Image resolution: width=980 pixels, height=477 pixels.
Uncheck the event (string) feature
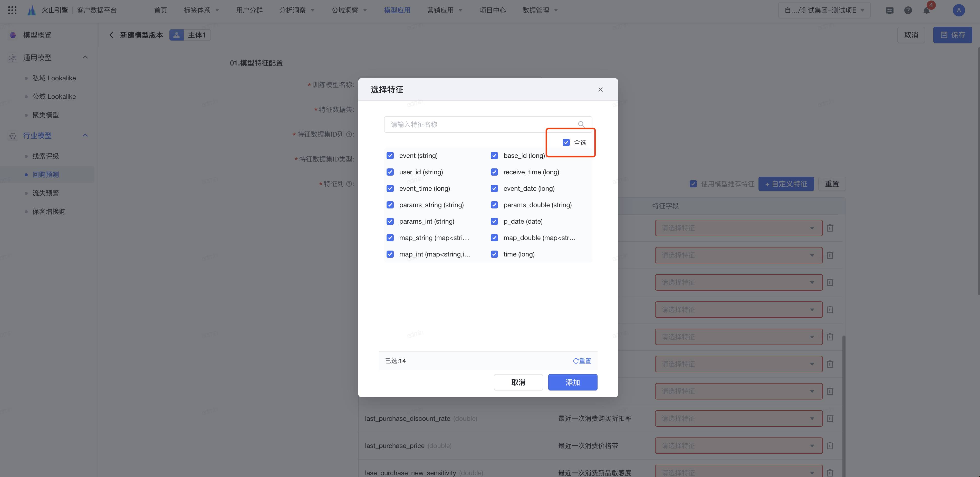coord(390,156)
